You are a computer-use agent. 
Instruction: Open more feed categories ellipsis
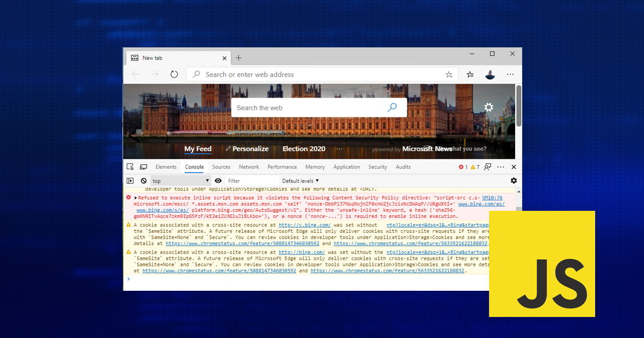(x=339, y=149)
